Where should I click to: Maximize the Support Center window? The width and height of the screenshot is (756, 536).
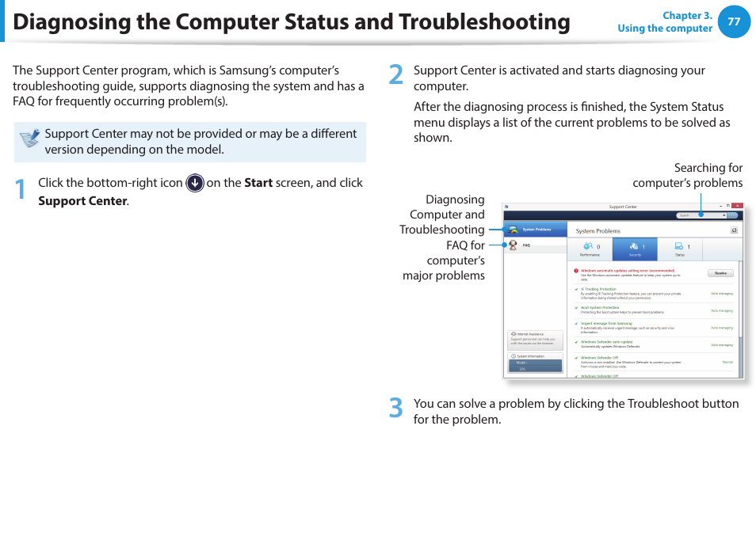click(x=727, y=206)
